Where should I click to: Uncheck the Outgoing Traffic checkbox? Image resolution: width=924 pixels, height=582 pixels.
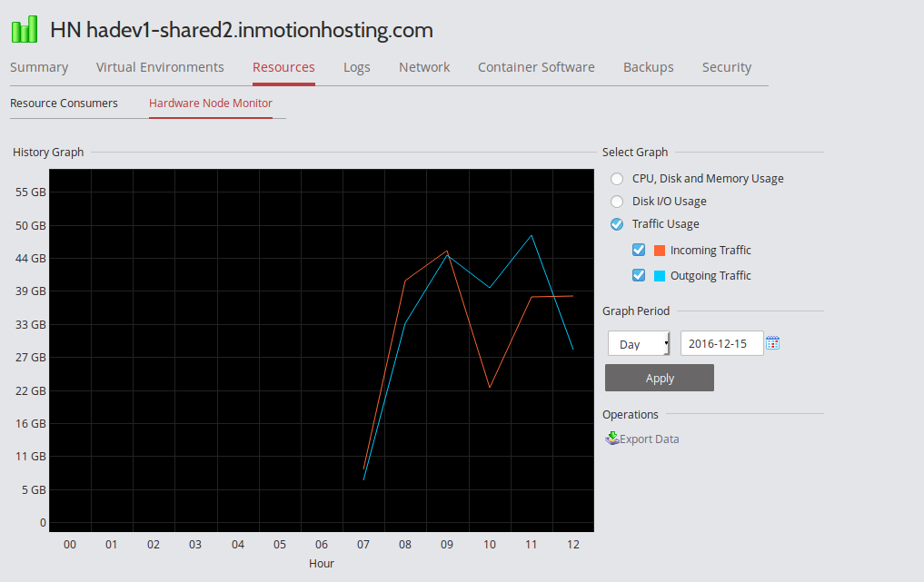[639, 275]
